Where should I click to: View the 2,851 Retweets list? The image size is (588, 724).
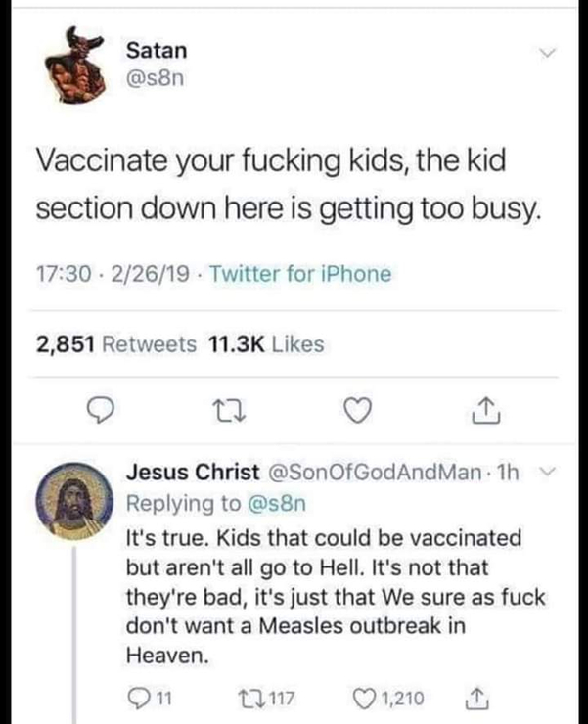point(116,344)
